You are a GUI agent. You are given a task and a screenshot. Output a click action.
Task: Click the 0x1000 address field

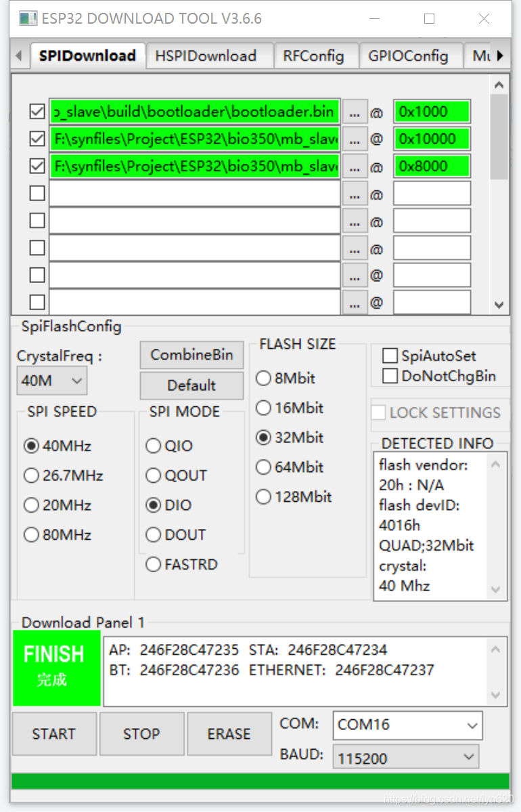(432, 112)
